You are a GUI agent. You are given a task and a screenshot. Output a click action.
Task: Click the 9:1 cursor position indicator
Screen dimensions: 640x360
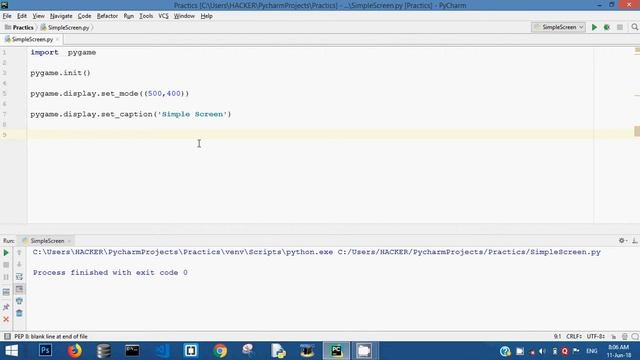558,336
